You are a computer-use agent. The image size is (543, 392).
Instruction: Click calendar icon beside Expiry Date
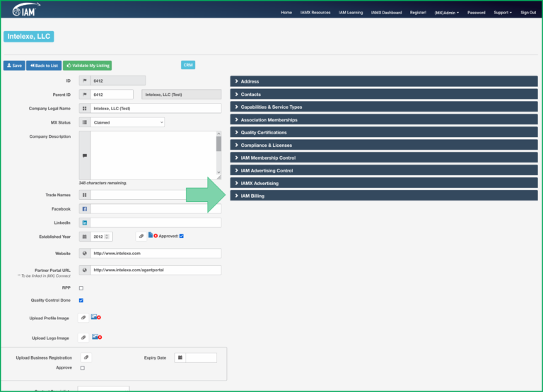(180, 358)
